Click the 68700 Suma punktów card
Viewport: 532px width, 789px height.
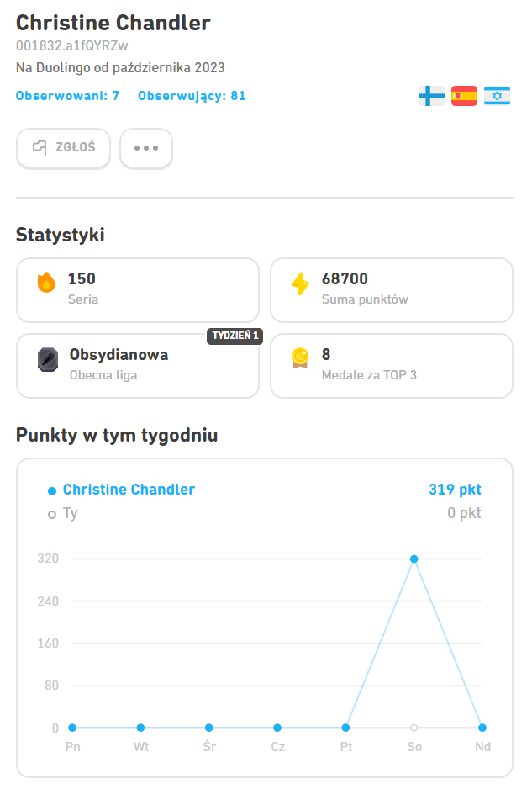point(392,290)
